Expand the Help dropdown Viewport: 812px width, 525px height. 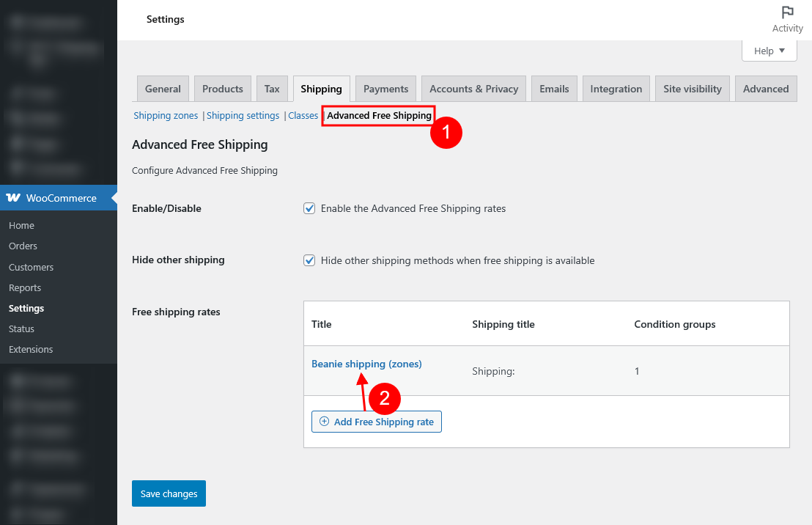click(x=769, y=51)
